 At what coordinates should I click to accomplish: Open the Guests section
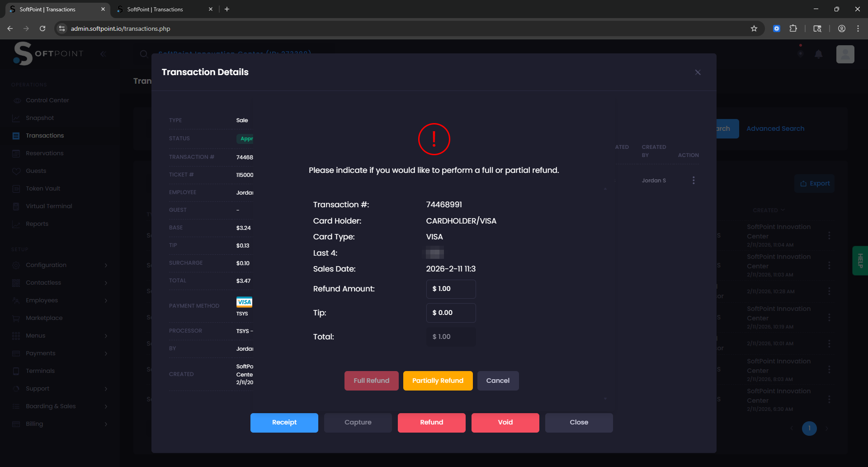coord(36,171)
